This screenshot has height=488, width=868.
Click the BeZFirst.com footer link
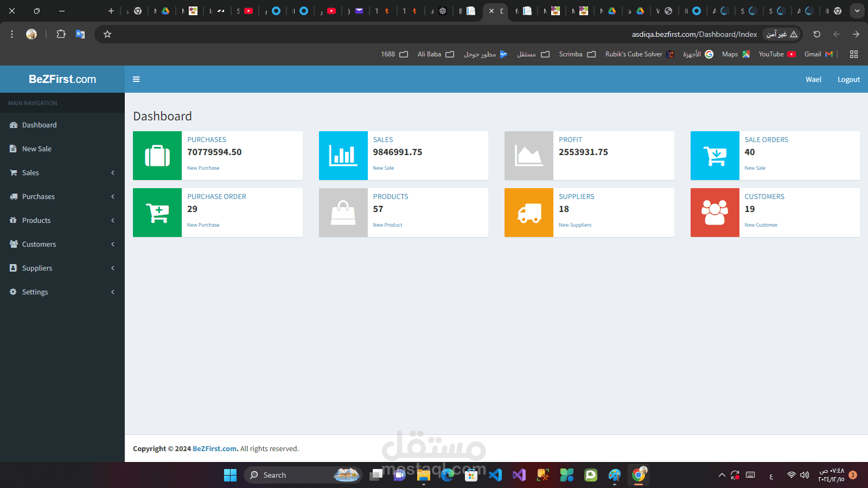coord(215,448)
